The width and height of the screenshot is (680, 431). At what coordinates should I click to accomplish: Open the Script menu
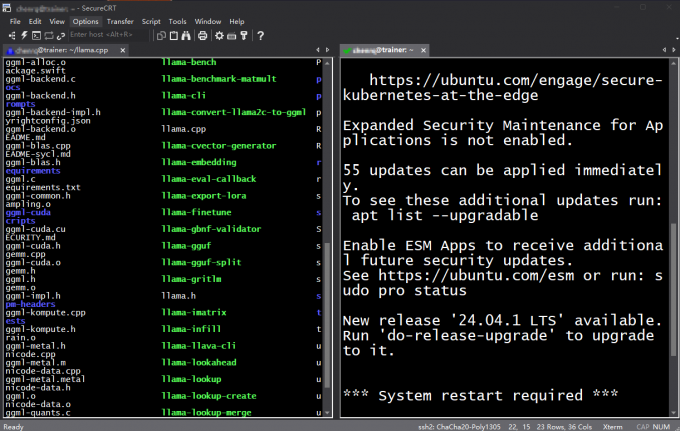[x=151, y=21]
